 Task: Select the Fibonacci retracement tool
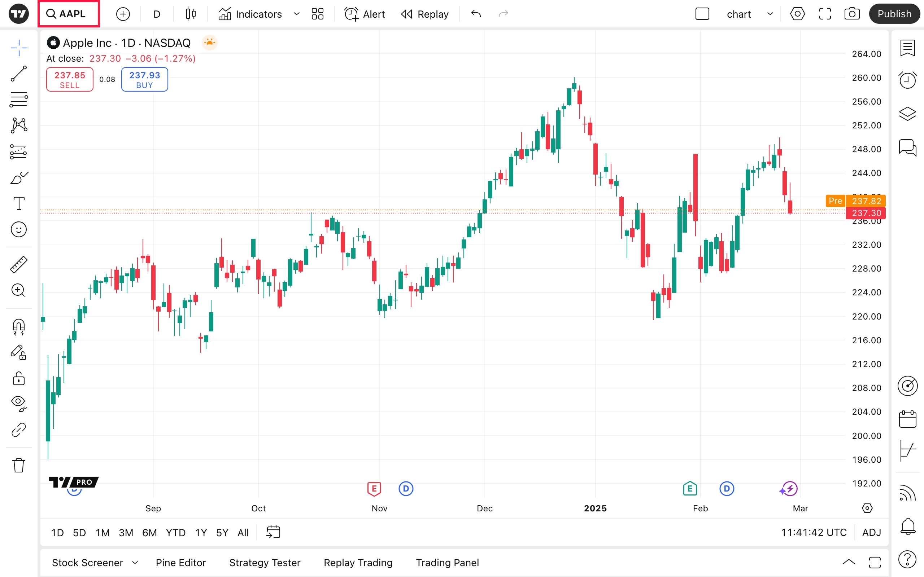18,99
